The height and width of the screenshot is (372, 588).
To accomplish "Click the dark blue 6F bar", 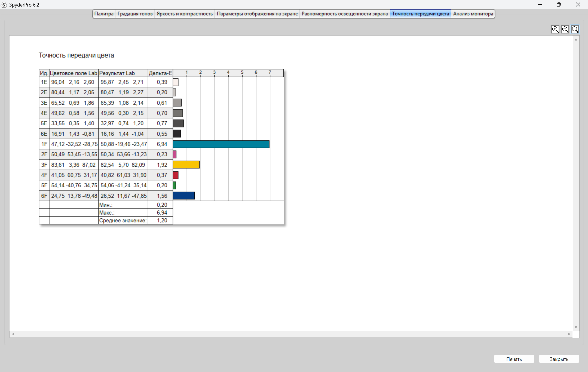I will pyautogui.click(x=184, y=196).
